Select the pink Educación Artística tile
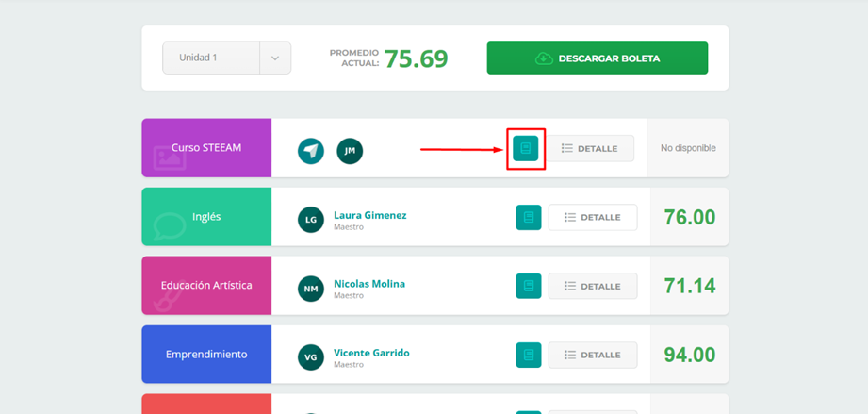Image resolution: width=868 pixels, height=414 pixels. pyautogui.click(x=206, y=286)
